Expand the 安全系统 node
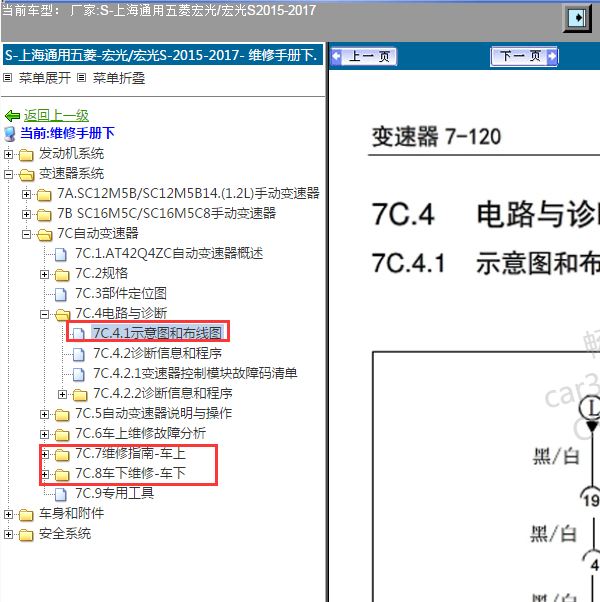600x602 pixels. (8, 534)
